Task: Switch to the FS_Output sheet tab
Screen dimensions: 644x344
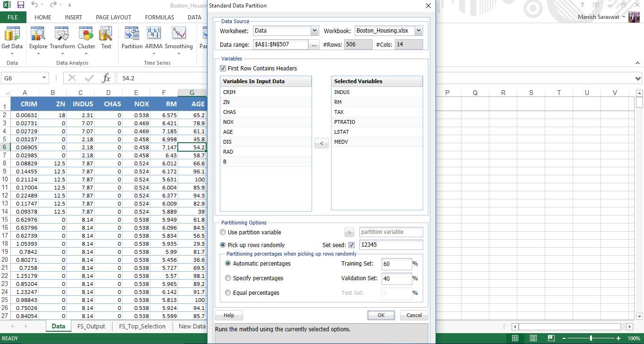Action: [91, 326]
